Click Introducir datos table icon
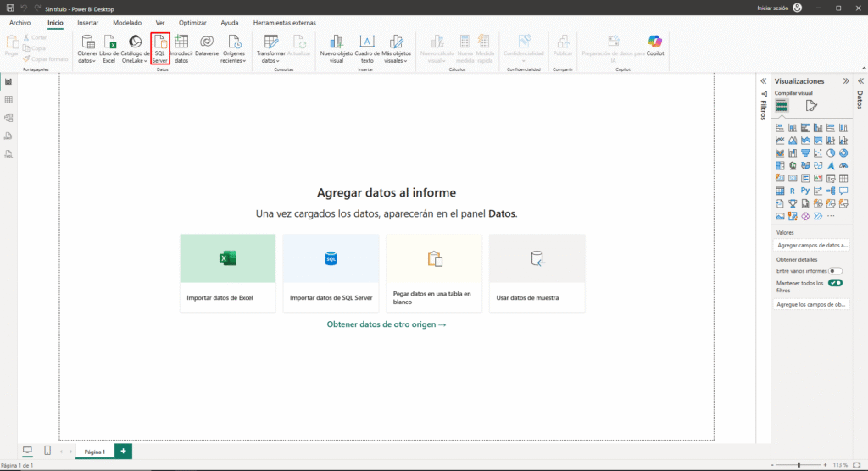Image resolution: width=868 pixels, height=471 pixels. click(181, 42)
